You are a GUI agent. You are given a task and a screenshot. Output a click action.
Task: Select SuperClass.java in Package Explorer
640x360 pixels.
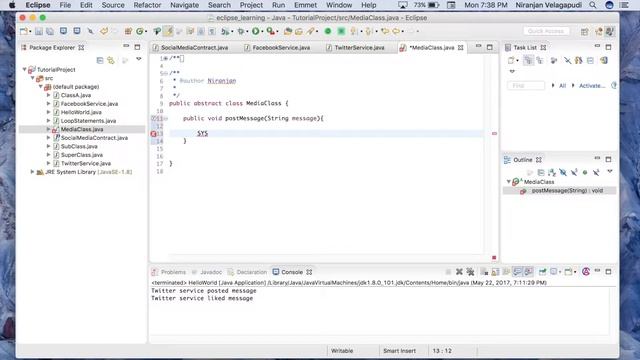(x=82, y=155)
